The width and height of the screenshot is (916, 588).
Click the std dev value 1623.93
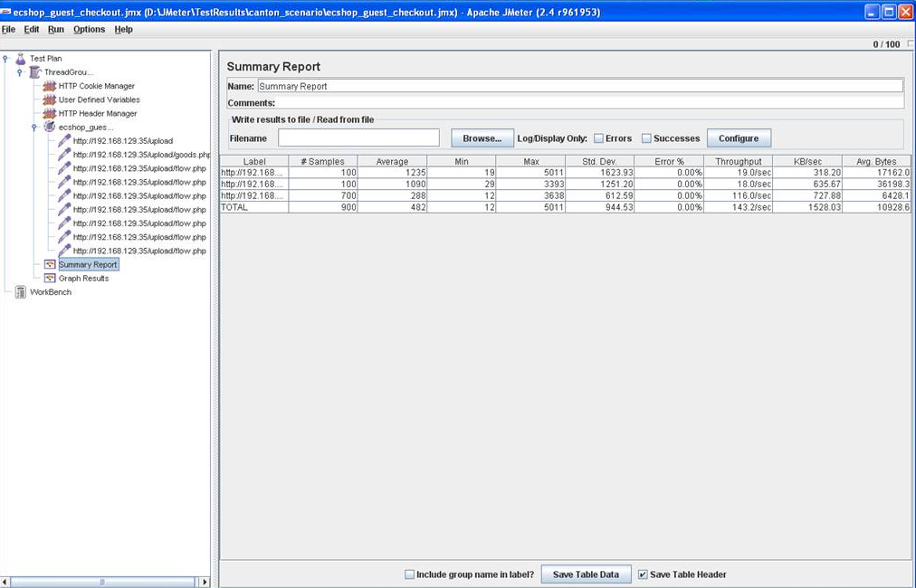click(600, 173)
